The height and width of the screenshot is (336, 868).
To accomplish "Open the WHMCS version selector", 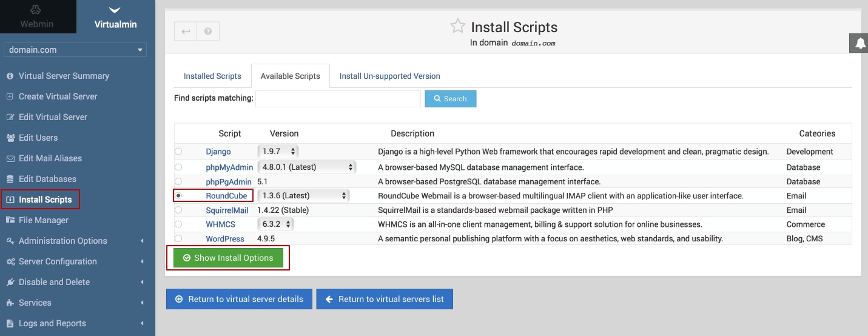I will tap(276, 224).
